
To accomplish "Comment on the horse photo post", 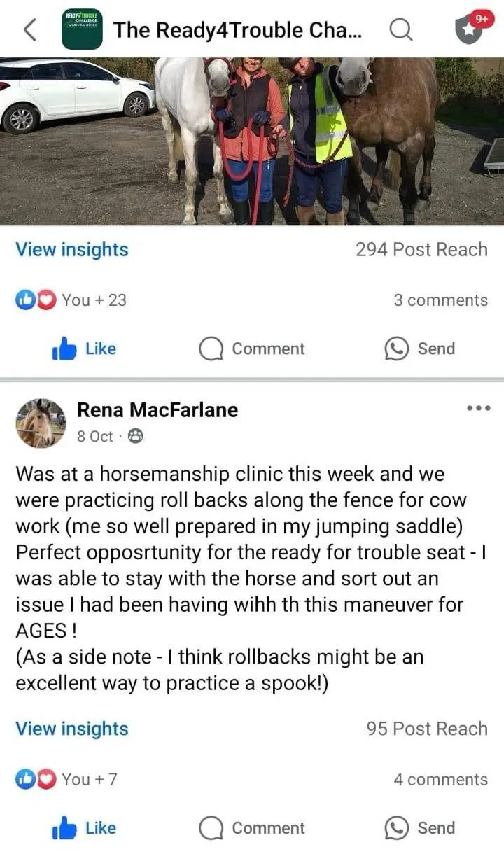I will pos(252,349).
